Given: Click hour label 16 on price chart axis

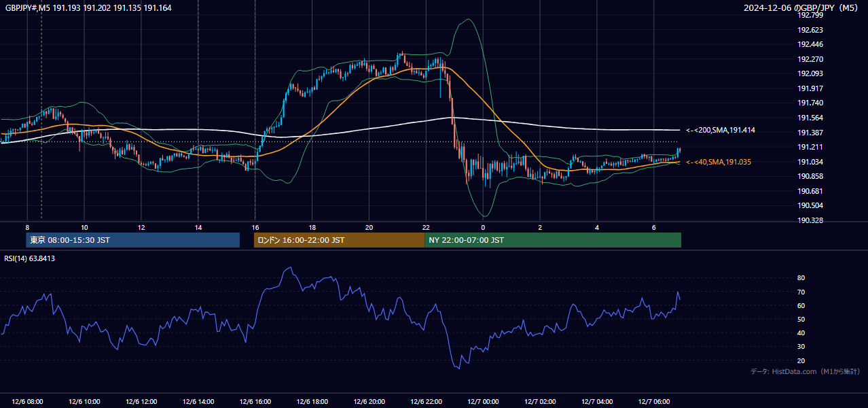Looking at the screenshot, I should pyautogui.click(x=255, y=227).
